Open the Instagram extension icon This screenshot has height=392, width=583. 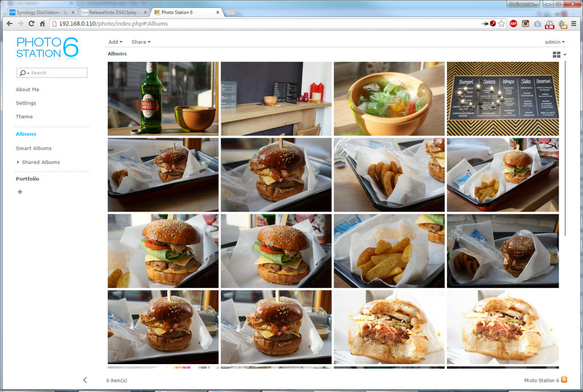(525, 23)
